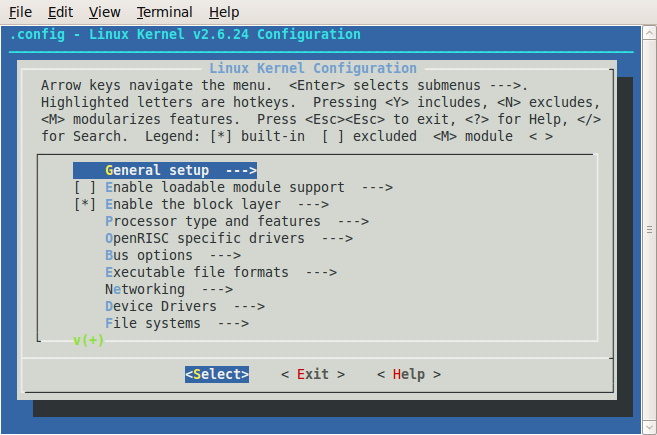The image size is (657, 435).
Task: Click the arrow after Enable loadable module support
Action: (x=377, y=187)
